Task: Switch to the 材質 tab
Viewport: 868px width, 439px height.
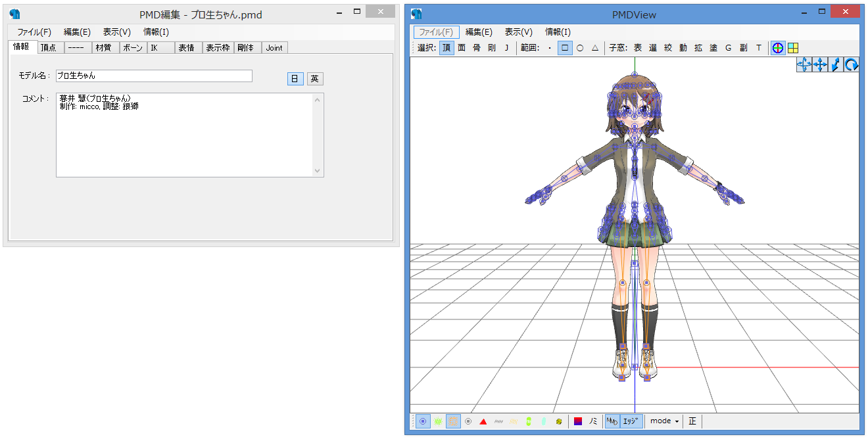Action: [103, 48]
